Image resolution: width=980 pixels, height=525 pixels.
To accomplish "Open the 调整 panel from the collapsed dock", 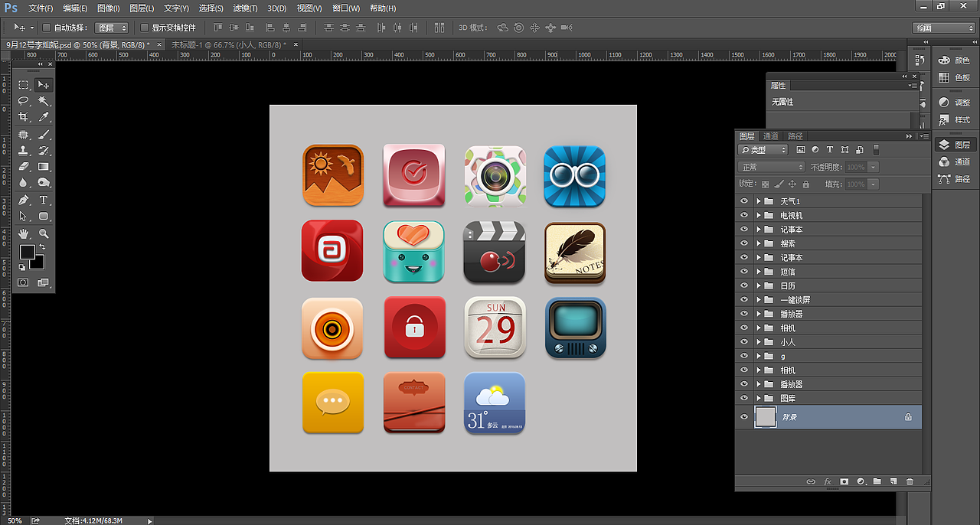I will tap(953, 103).
